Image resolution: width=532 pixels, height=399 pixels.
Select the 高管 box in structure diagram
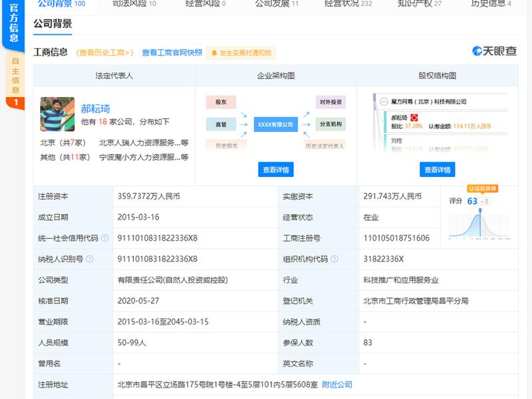click(x=221, y=124)
